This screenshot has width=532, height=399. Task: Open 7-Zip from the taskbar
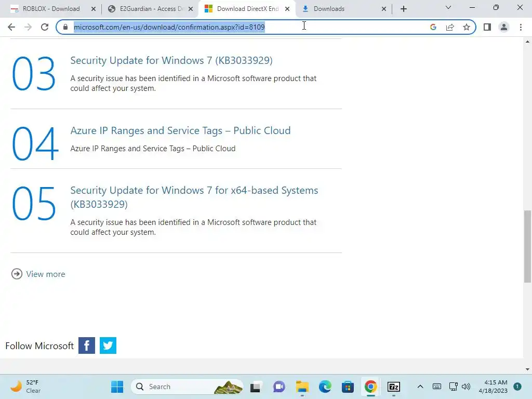pyautogui.click(x=394, y=387)
